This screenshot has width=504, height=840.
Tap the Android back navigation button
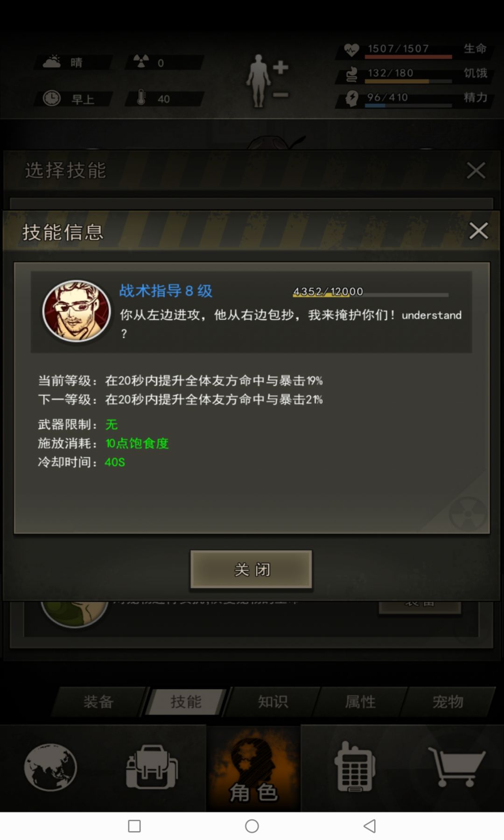[370, 826]
